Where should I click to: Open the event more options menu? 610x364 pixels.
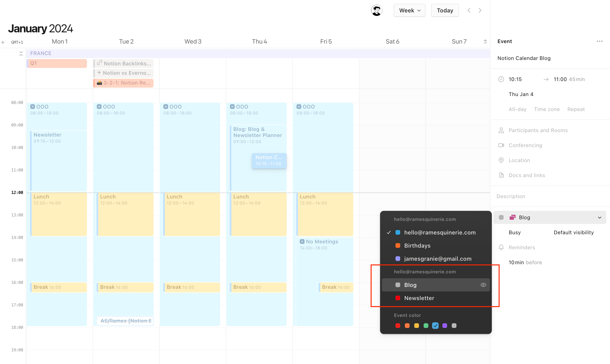pyautogui.click(x=599, y=41)
